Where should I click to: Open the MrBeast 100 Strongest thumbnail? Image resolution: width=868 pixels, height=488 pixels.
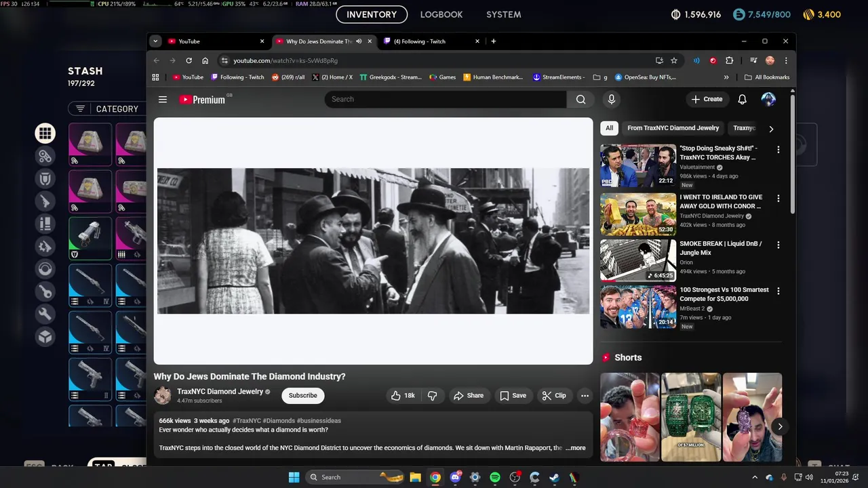637,307
